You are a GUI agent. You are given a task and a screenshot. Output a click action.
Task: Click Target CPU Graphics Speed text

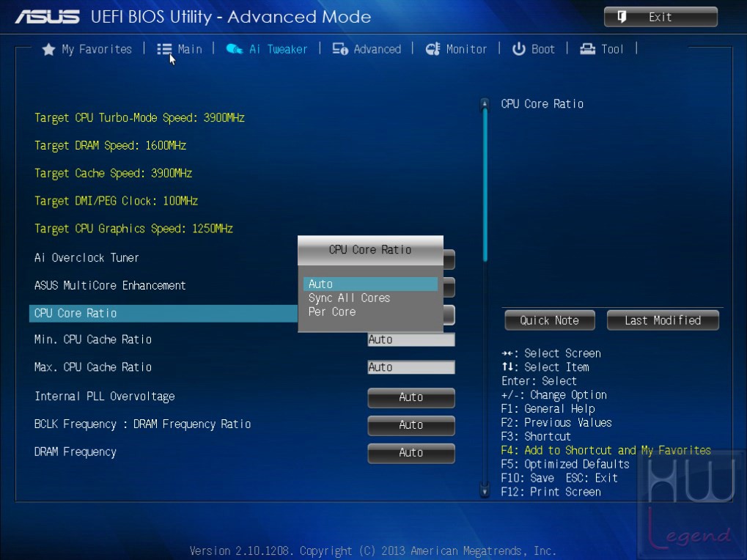(x=134, y=229)
